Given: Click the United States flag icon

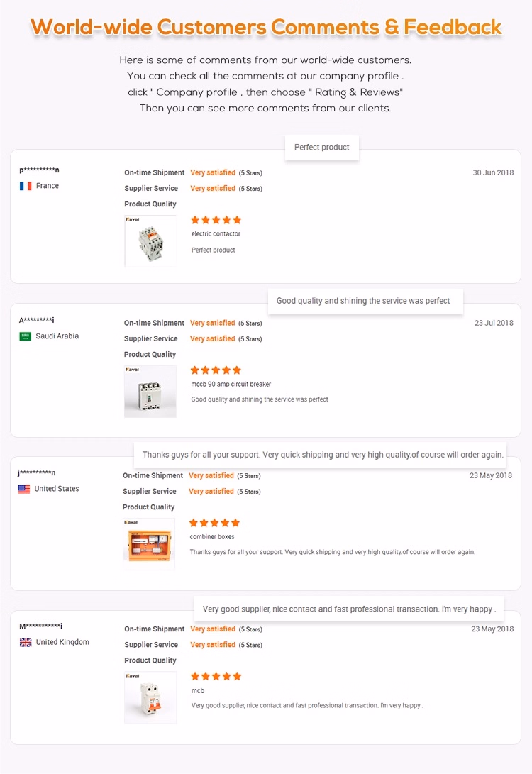Looking at the screenshot, I should pyautogui.click(x=24, y=489).
